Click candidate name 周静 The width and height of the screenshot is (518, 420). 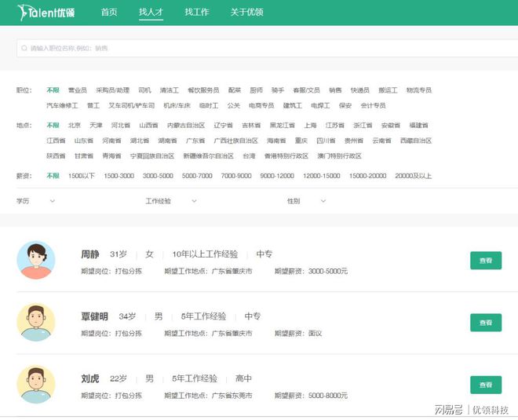coord(90,254)
